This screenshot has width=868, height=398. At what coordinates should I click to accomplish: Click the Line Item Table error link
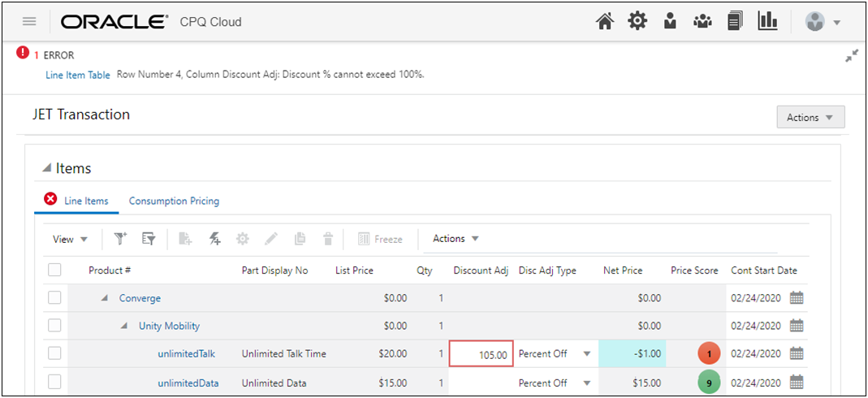tap(77, 75)
